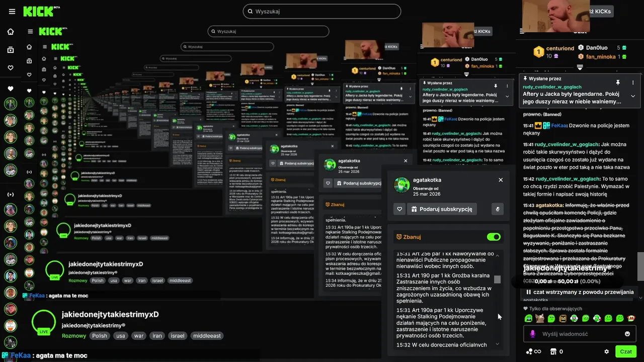Insert the last red-and-green emote in the row
This screenshot has width=644, height=362.
click(631, 318)
